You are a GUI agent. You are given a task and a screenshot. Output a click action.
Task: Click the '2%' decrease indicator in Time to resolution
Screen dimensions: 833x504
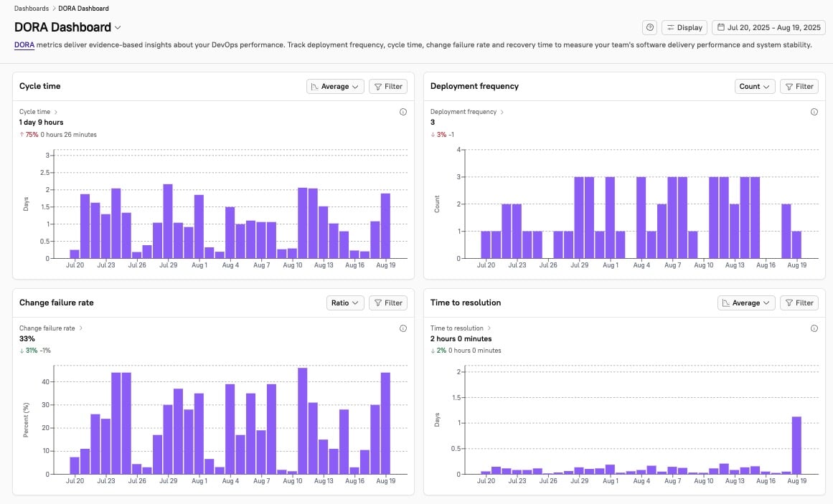click(438, 351)
